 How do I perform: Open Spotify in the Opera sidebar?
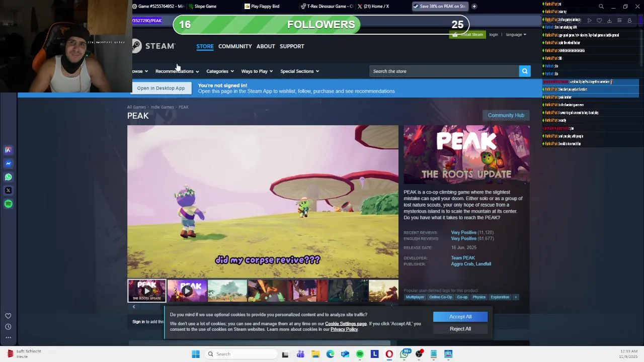point(8,204)
